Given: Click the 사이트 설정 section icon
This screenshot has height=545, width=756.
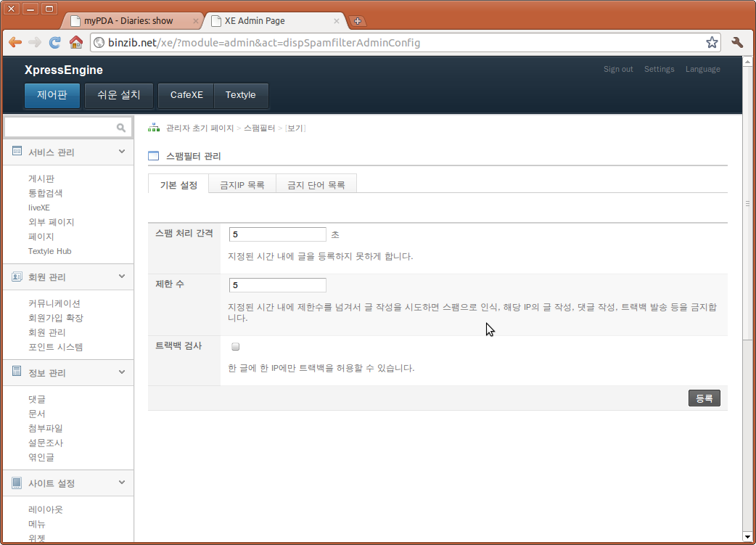Looking at the screenshot, I should [17, 483].
